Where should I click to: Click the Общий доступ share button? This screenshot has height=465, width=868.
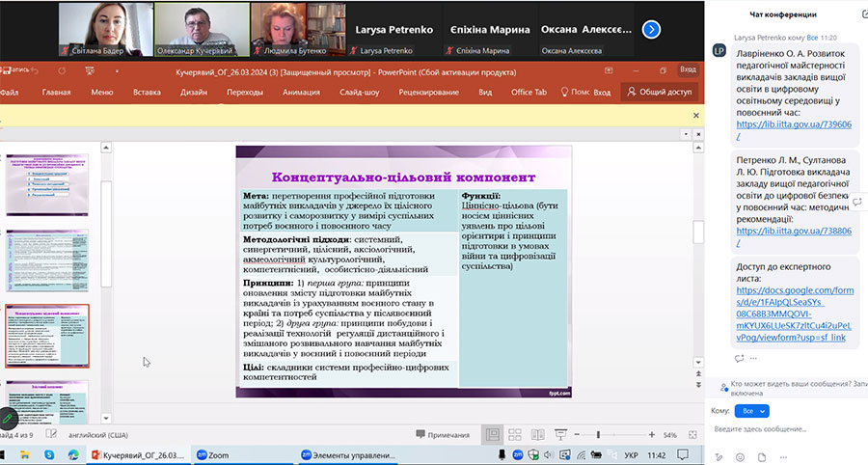(x=660, y=93)
